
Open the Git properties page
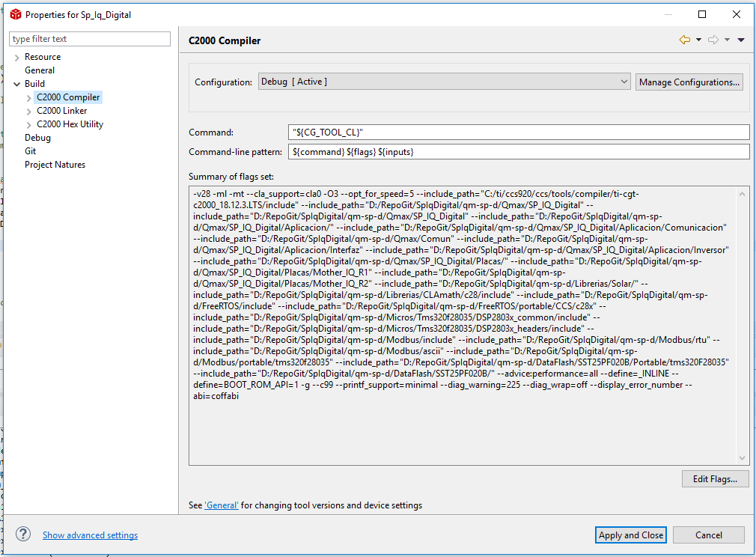30,150
